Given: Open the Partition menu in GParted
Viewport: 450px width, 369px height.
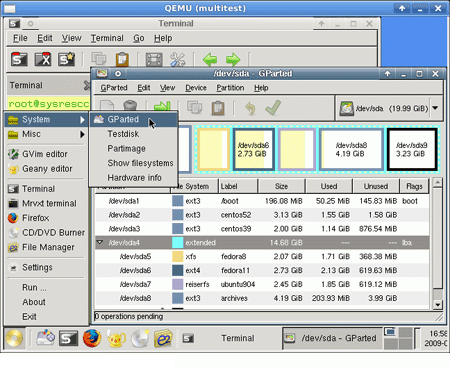Looking at the screenshot, I should pos(230,88).
